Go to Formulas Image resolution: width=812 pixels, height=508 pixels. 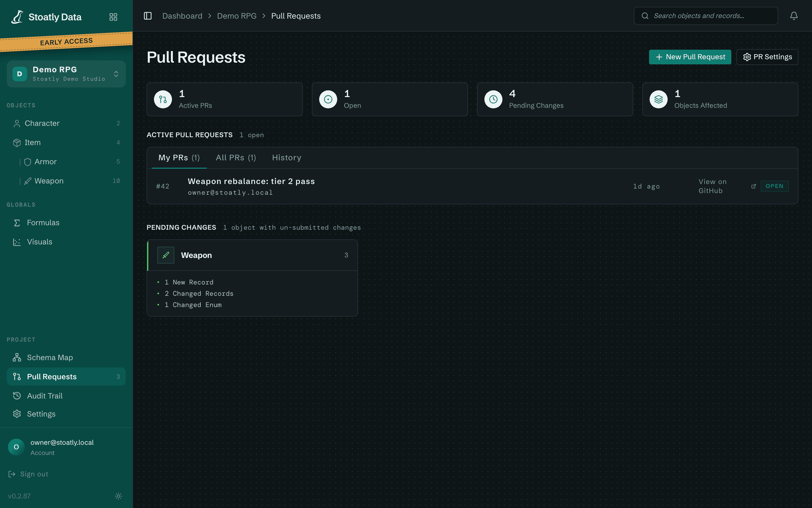click(66, 223)
